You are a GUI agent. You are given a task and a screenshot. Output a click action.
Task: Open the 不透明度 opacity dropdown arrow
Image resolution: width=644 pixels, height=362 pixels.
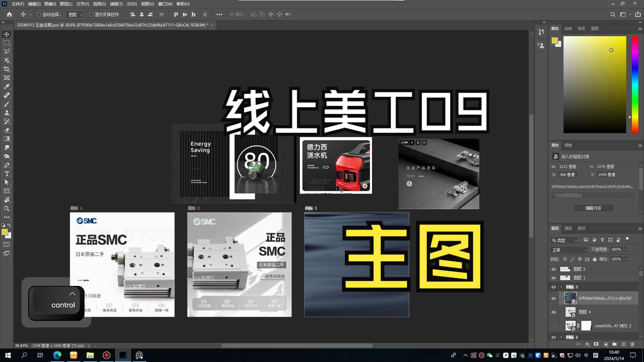(x=626, y=250)
